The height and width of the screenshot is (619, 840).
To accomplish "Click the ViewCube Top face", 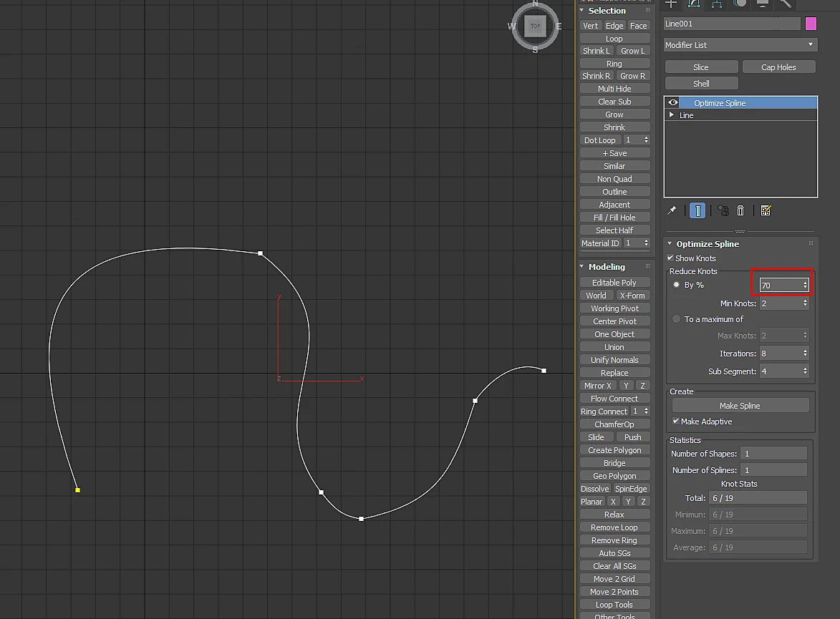I will [535, 26].
